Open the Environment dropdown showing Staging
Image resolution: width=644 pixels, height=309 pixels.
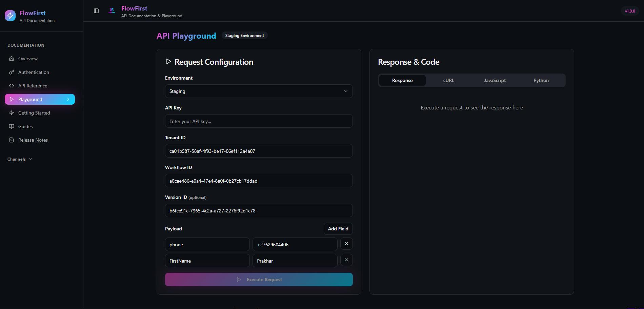(258, 91)
